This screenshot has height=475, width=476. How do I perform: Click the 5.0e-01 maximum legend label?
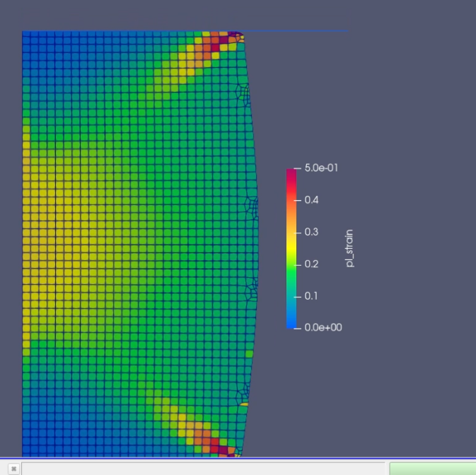[321, 168]
